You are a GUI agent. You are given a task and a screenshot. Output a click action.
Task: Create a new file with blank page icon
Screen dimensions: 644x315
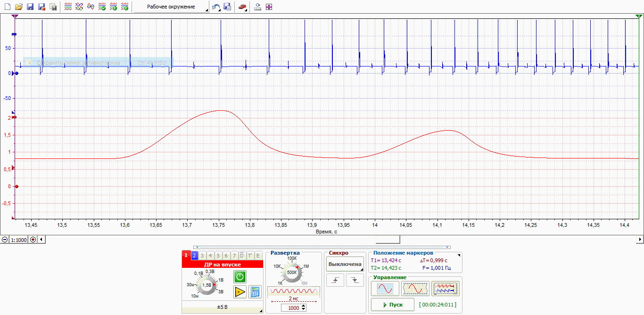(8, 7)
